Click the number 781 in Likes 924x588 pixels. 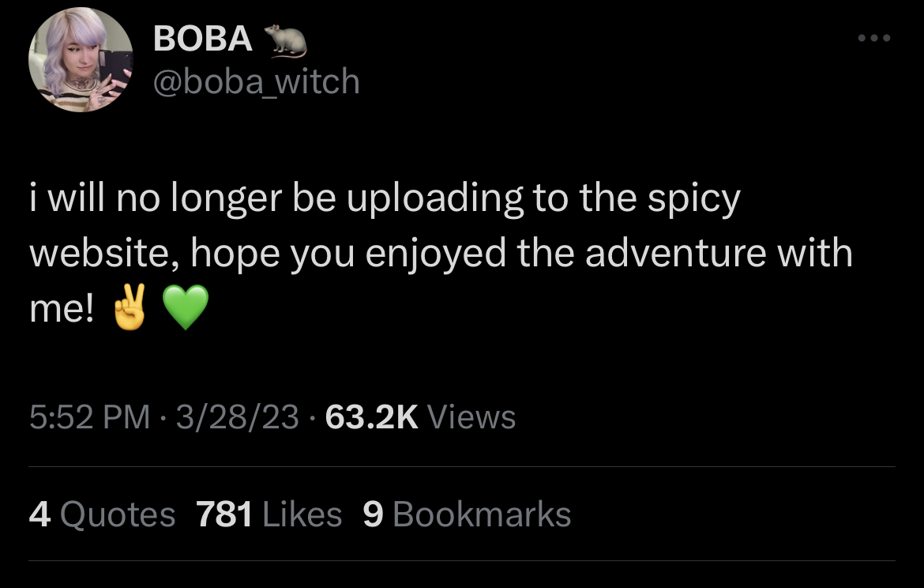tap(224, 514)
